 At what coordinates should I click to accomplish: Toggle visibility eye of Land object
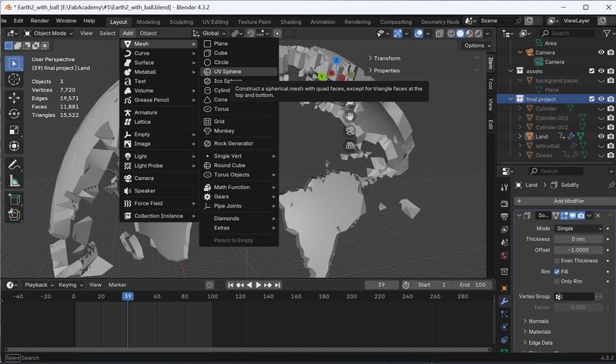[x=601, y=136]
